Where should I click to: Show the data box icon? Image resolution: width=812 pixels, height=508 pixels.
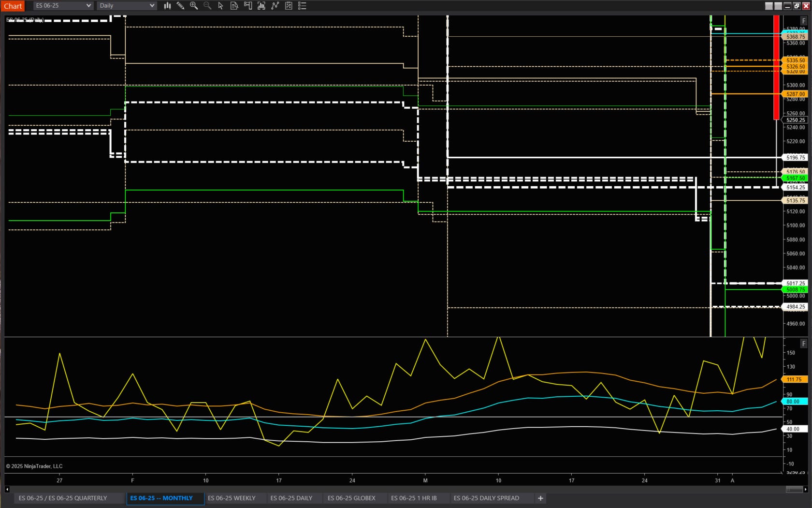click(x=234, y=6)
